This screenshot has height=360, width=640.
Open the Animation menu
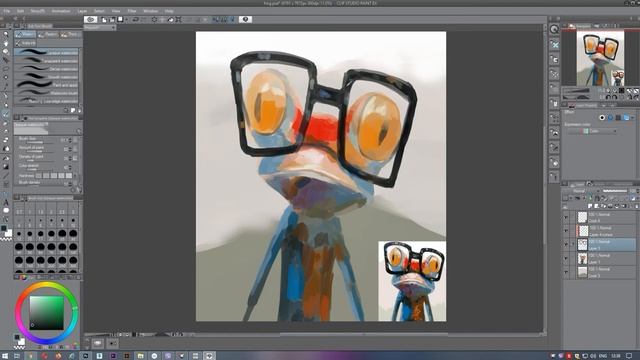point(61,11)
